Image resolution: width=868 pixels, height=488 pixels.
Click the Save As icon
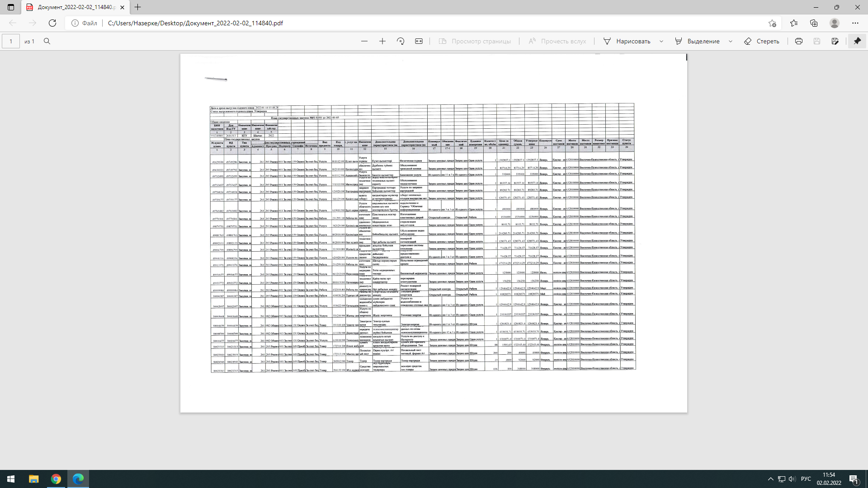[x=835, y=41]
